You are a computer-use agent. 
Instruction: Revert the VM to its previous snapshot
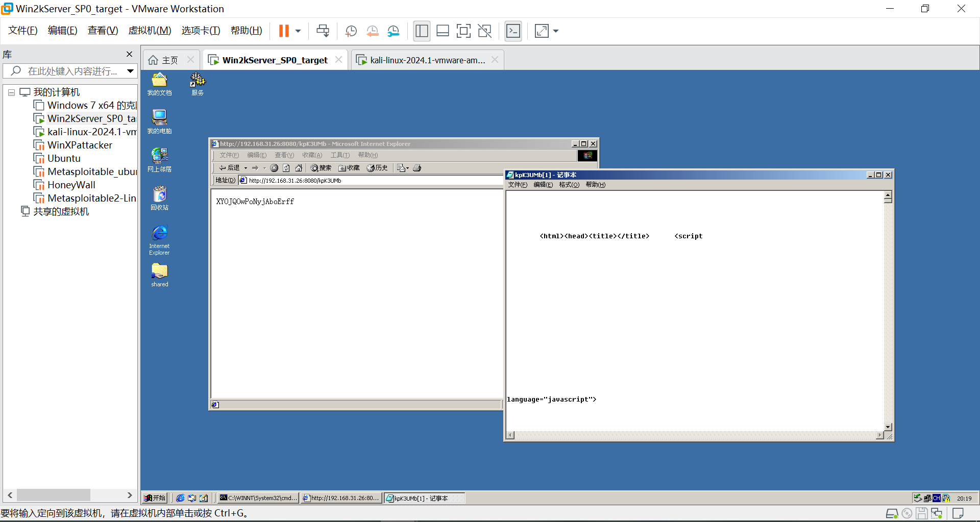[372, 31]
